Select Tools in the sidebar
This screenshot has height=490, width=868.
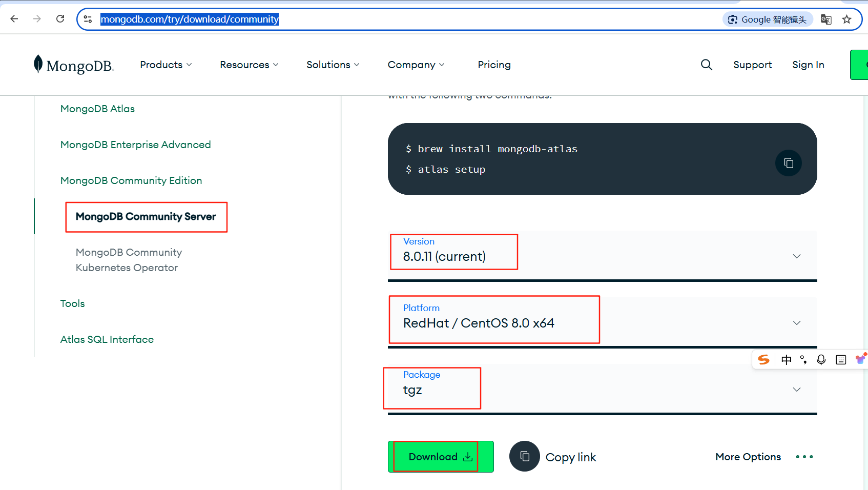pos(72,303)
